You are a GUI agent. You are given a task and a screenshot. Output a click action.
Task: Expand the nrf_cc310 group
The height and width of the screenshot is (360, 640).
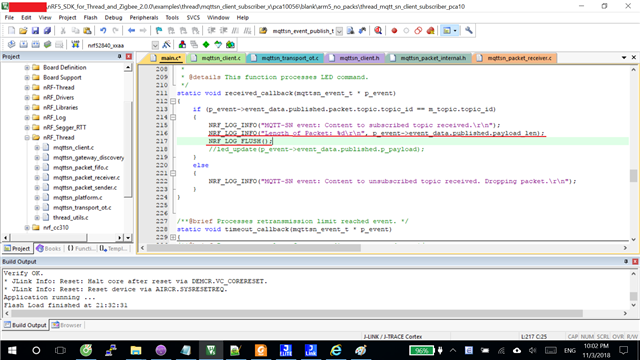pos(27,228)
